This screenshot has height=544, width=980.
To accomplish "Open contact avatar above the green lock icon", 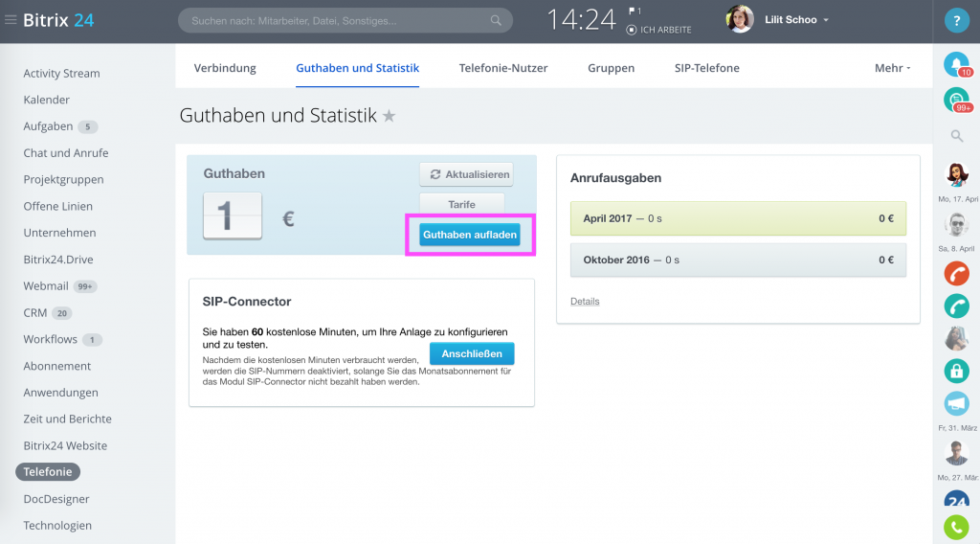I will click(x=957, y=338).
